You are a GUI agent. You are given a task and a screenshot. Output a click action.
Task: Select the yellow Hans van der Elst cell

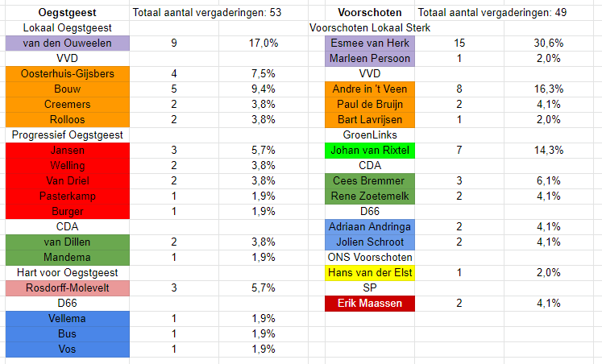370,273
